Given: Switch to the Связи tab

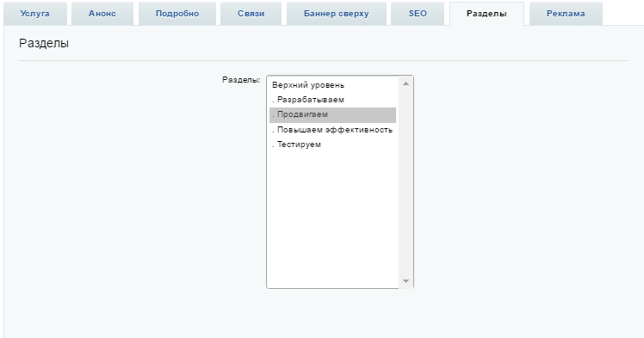Looking at the screenshot, I should point(251,14).
